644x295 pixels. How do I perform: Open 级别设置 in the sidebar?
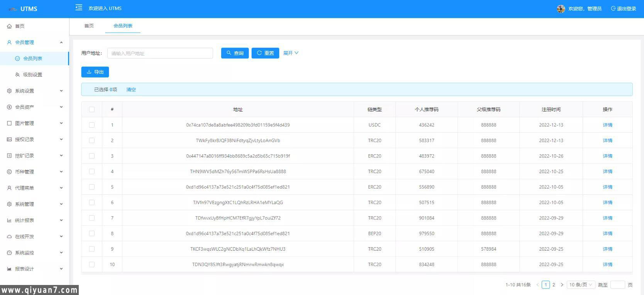[32, 75]
